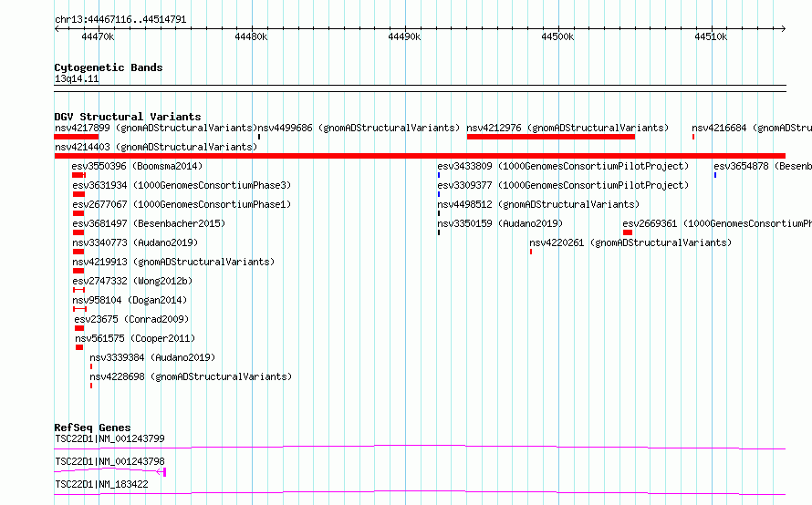The width and height of the screenshot is (812, 505).
Task: Click the nsv4217899 gnomAD variant label
Action: click(x=156, y=128)
